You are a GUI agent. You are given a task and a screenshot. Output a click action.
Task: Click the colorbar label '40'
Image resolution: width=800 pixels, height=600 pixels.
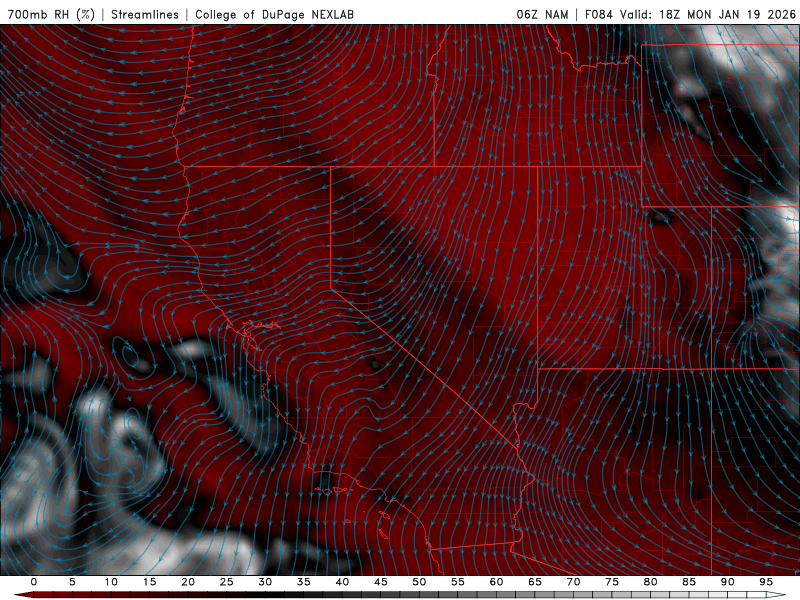pos(342,582)
